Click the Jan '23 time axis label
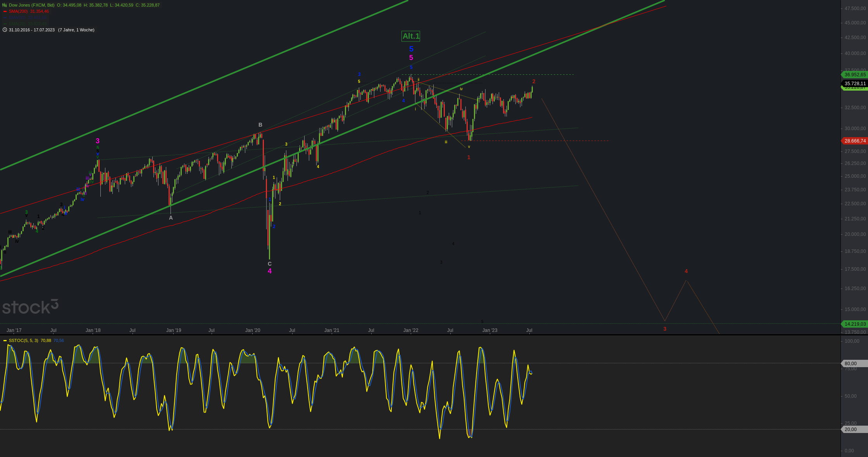The image size is (868, 457). [x=490, y=330]
